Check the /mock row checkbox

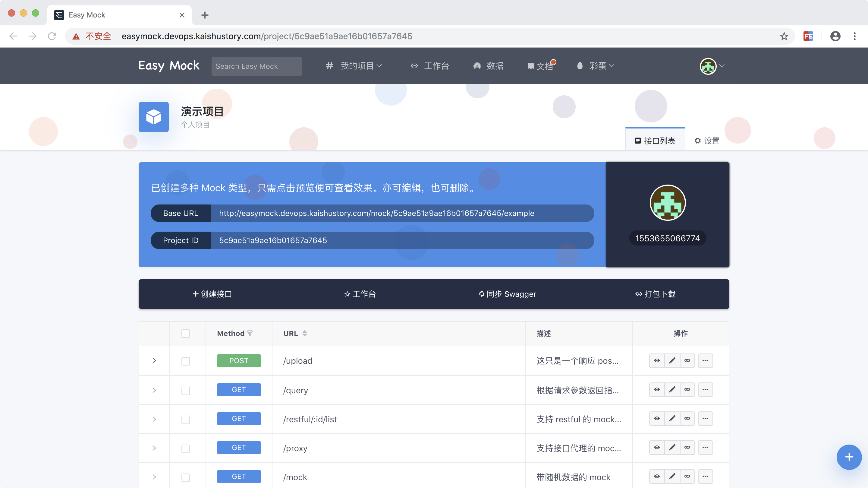tap(186, 477)
